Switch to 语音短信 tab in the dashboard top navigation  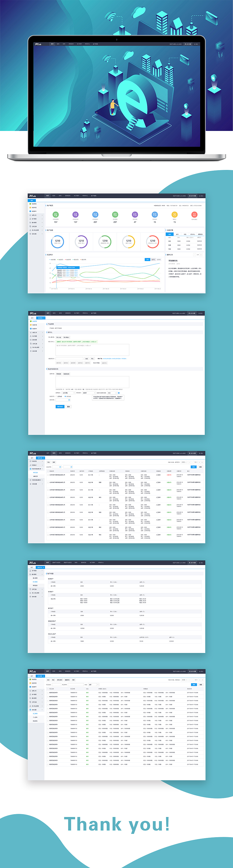pyautogui.click(x=68, y=195)
